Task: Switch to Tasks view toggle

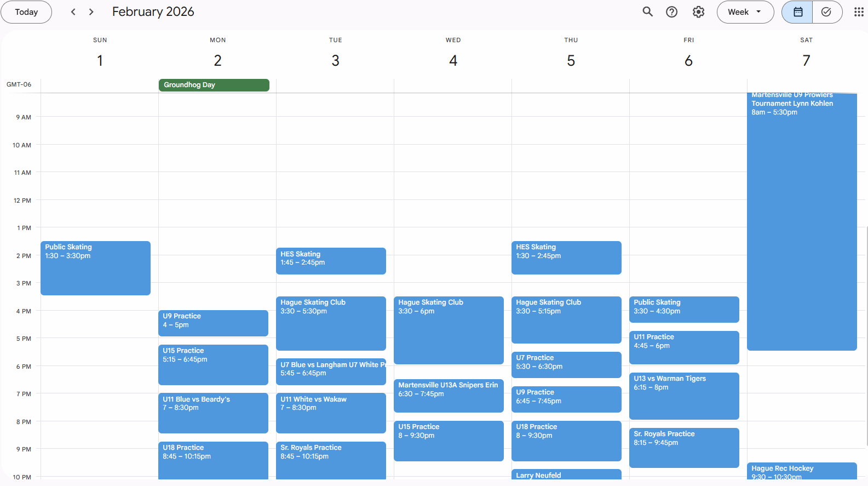Action: [x=826, y=12]
